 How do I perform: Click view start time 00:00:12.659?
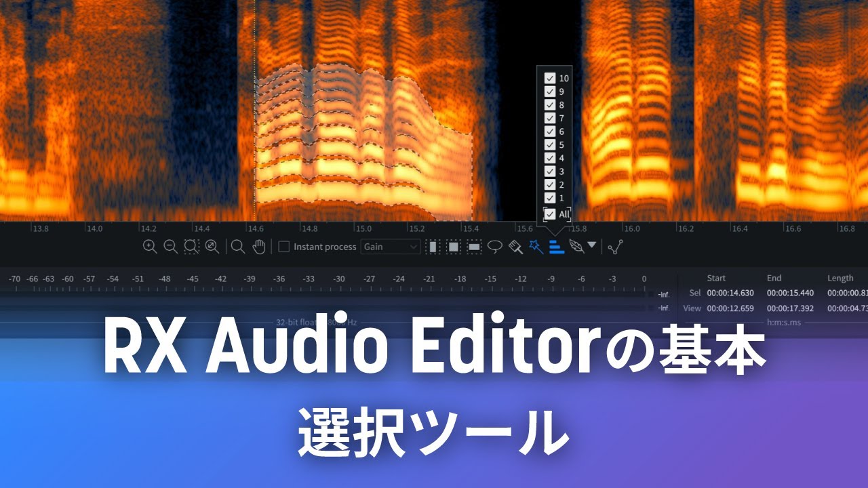pos(730,308)
